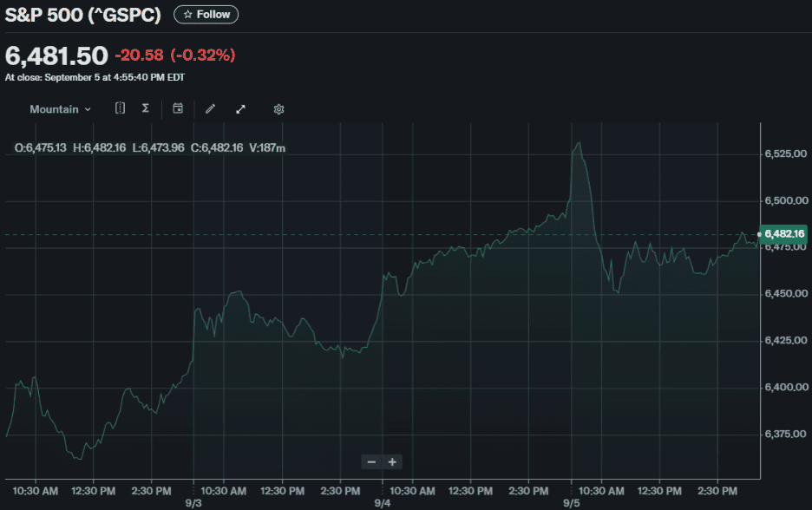This screenshot has height=510, width=812.
Task: Follow the S&P 500 index
Action: pos(206,15)
